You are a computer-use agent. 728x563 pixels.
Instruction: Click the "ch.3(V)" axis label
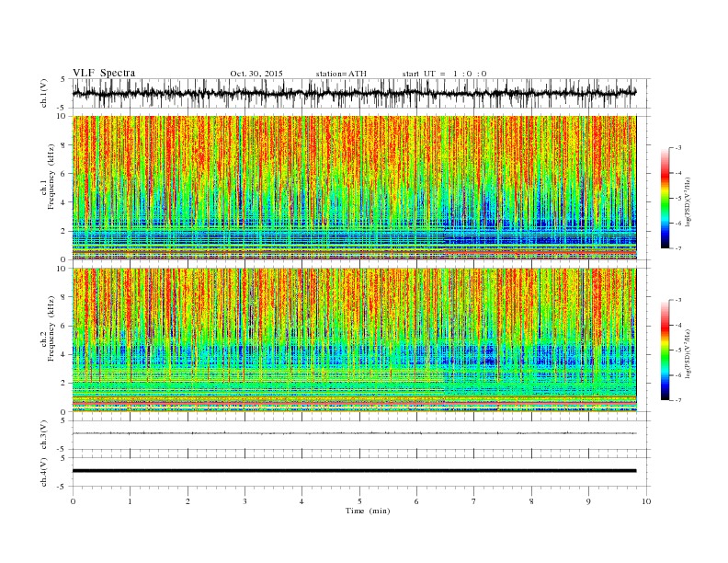(x=44, y=435)
